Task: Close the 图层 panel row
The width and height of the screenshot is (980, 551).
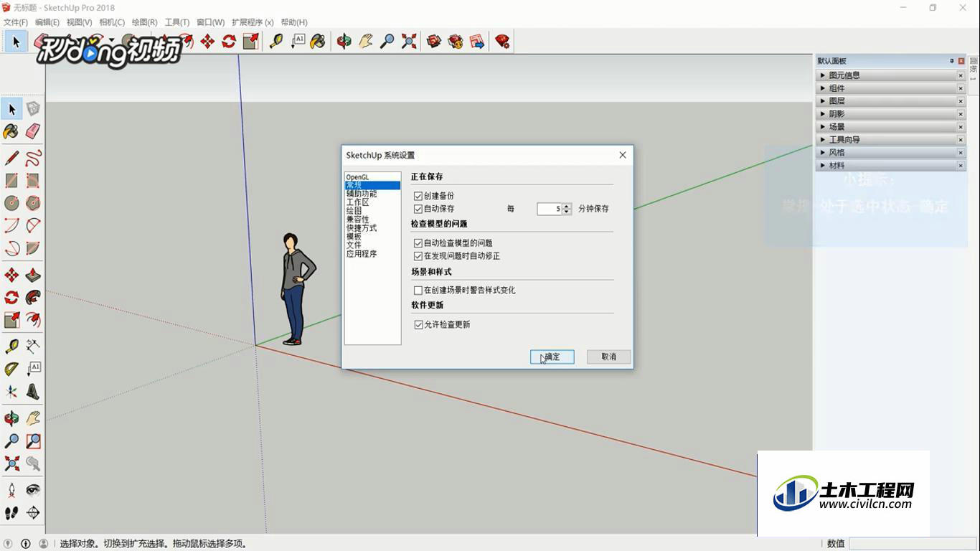Action: click(x=961, y=101)
